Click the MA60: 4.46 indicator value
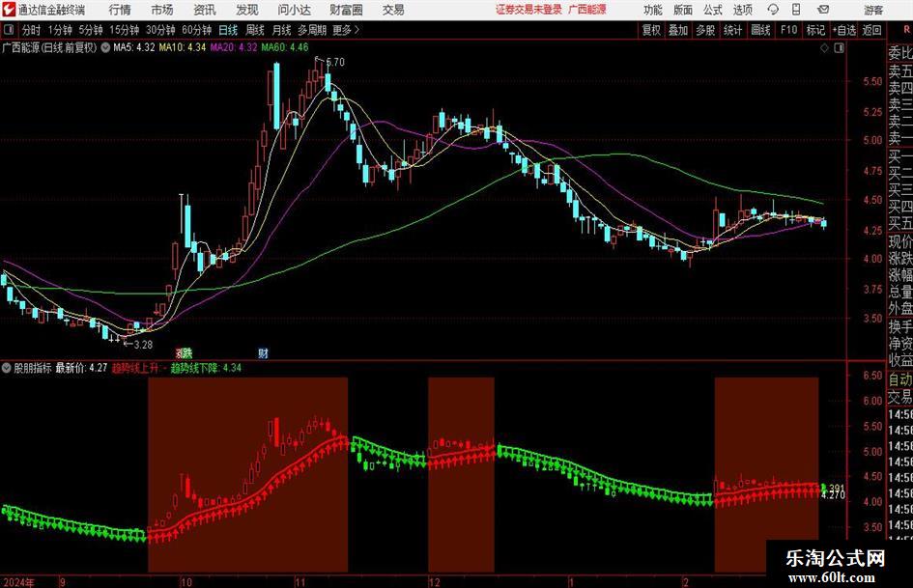Screen dimensions: 913x588 click(285, 47)
